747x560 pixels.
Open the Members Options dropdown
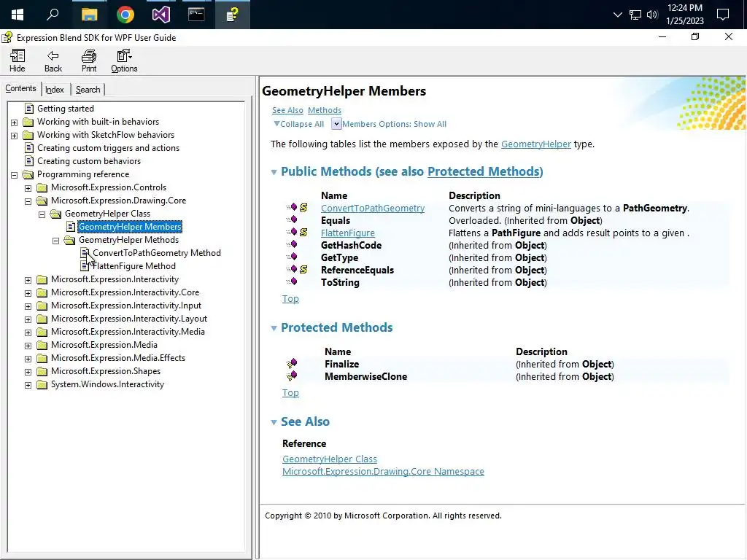pos(336,124)
